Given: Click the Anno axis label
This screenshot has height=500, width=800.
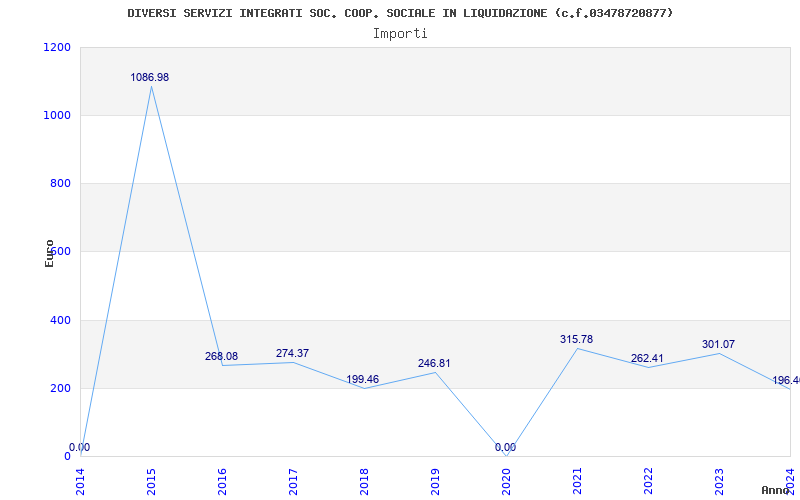Looking at the screenshot, I should (775, 490).
